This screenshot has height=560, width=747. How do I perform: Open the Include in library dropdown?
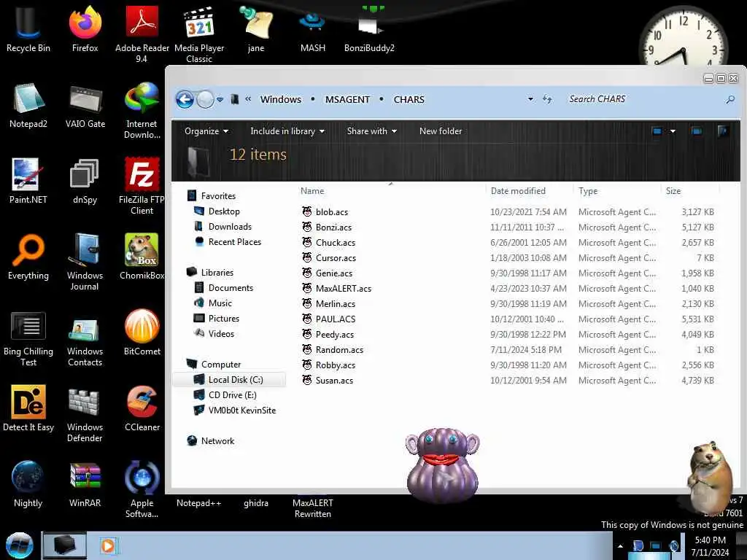point(287,131)
